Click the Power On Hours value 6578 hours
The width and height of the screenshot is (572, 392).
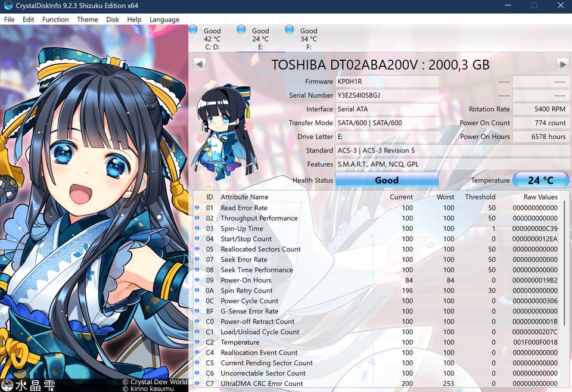click(x=540, y=137)
